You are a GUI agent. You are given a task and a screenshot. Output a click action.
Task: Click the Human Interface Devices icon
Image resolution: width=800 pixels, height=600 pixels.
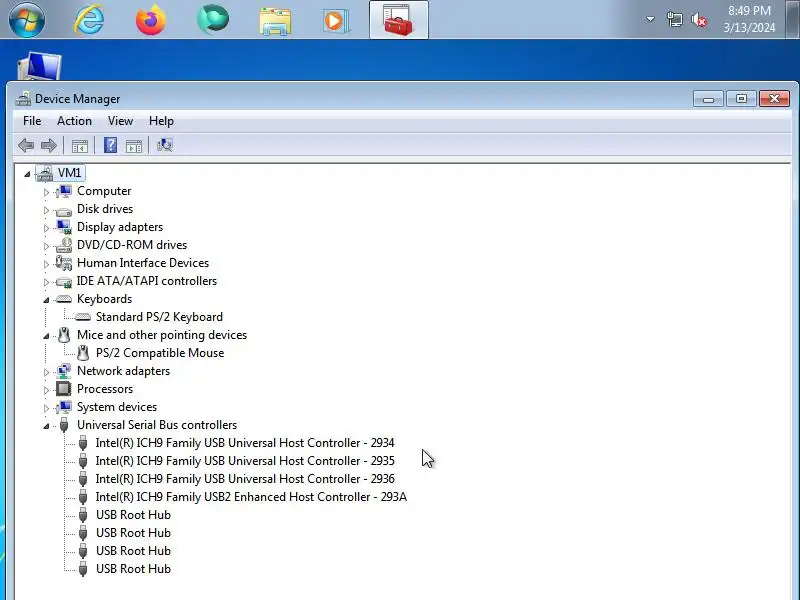64,263
